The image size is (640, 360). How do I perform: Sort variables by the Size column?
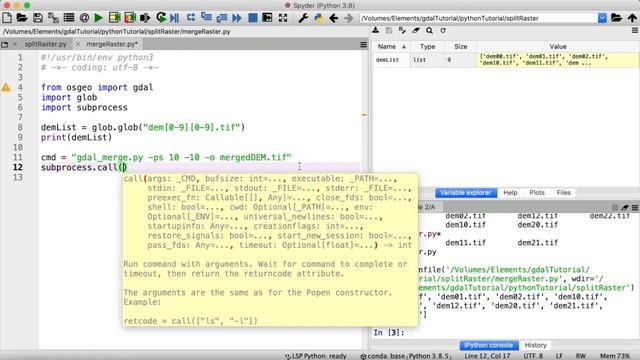(460, 47)
